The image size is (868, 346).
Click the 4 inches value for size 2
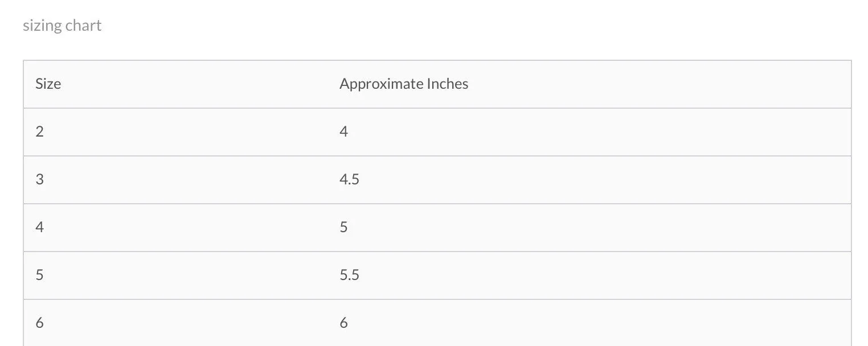(x=343, y=132)
